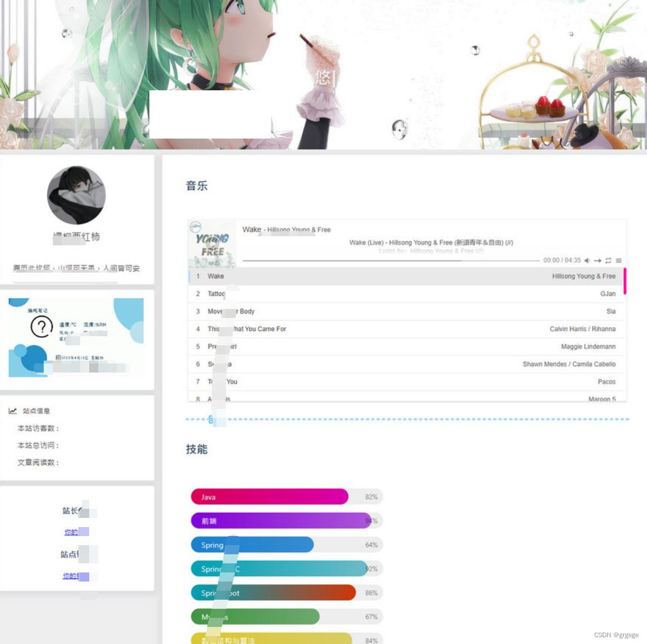Screen dimensions: 647x644
Task: Seek on the music progress bar
Action: coord(391,261)
